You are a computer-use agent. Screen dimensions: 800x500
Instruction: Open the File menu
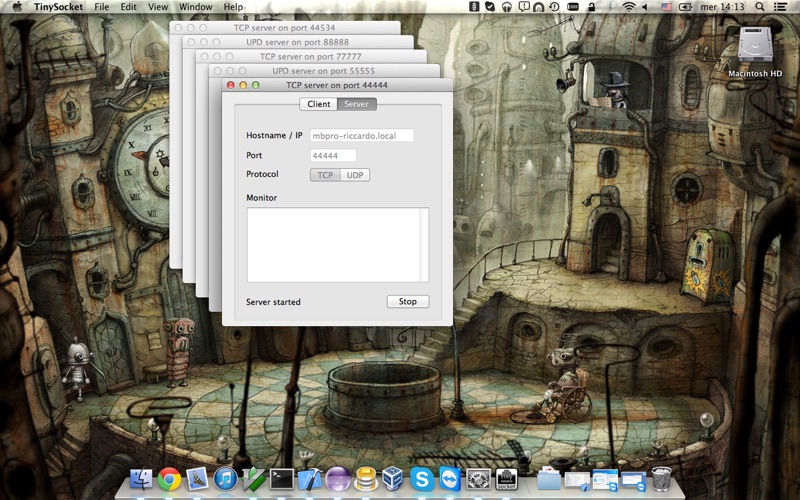point(102,7)
